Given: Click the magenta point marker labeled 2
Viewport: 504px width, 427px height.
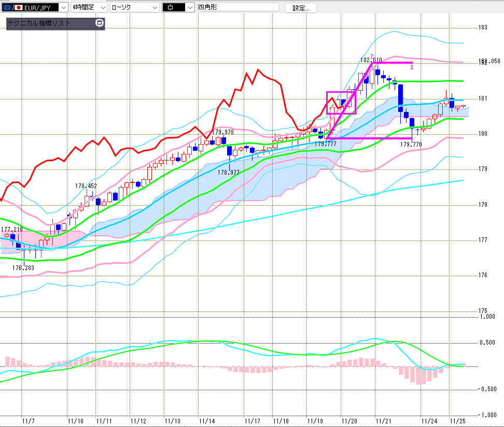Looking at the screenshot, I should click(x=372, y=56).
